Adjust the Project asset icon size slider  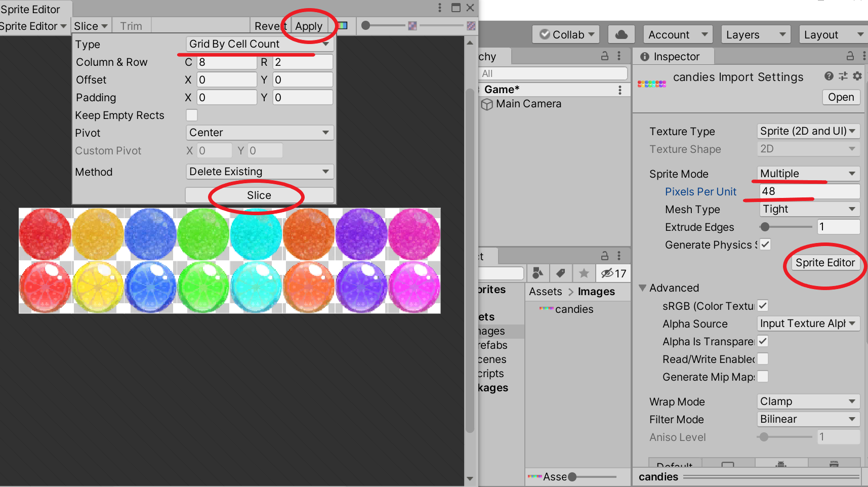[x=592, y=476]
